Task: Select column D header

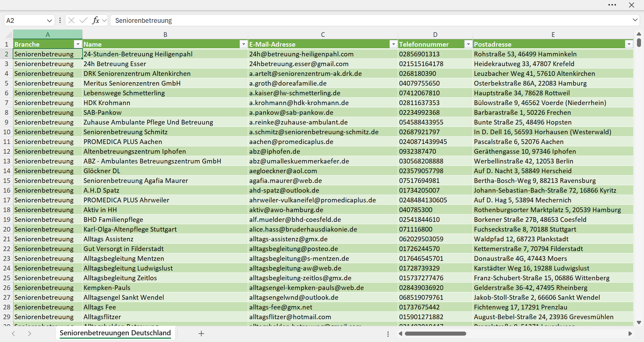Action: coord(435,35)
